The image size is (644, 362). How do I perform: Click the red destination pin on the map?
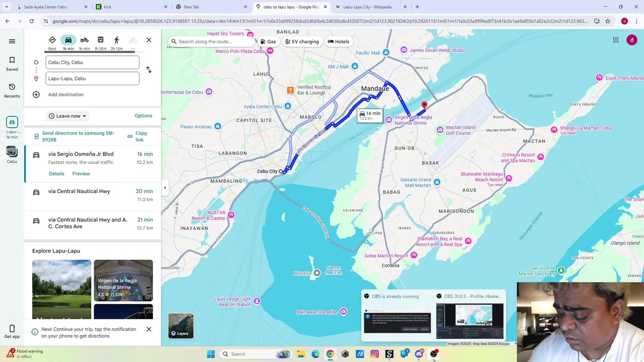(x=424, y=106)
